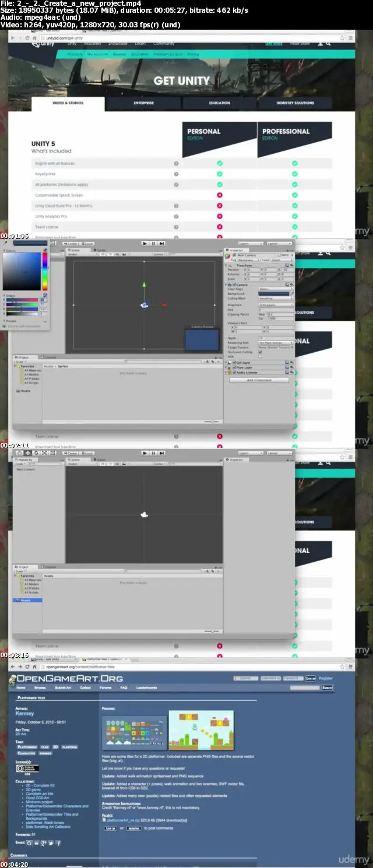The height and width of the screenshot is (868, 373).
Task: Select Education tab on Get Unity page, 00:01:06
Action: (220, 103)
